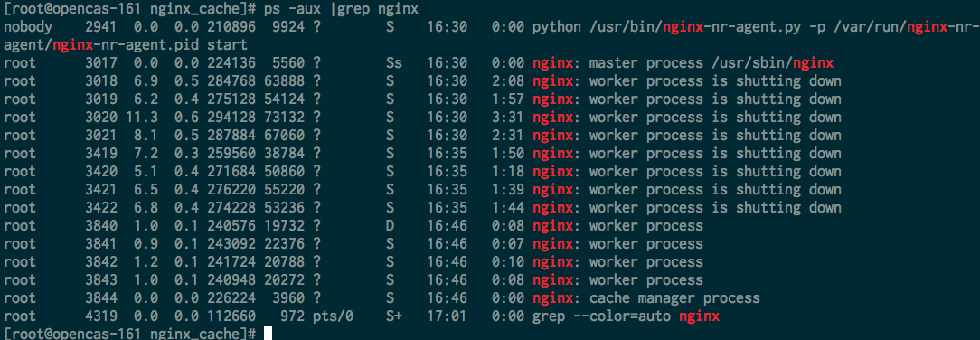Click VSZ value 210896
The height and width of the screenshot is (340, 980).
(x=231, y=27)
